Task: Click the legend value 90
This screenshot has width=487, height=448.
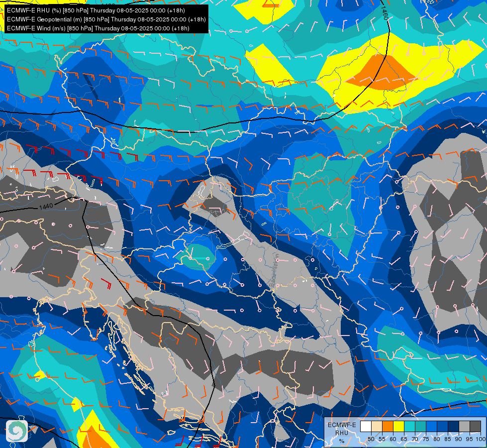Action: (459, 439)
